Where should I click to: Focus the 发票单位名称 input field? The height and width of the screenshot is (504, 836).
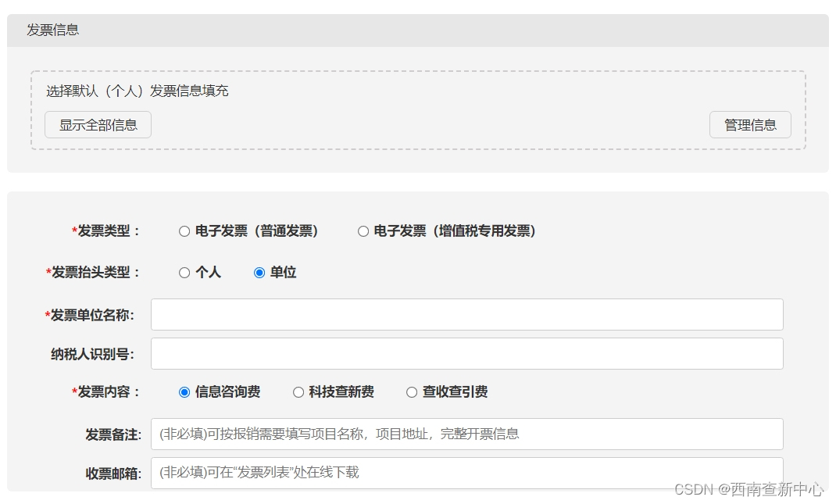(x=467, y=315)
